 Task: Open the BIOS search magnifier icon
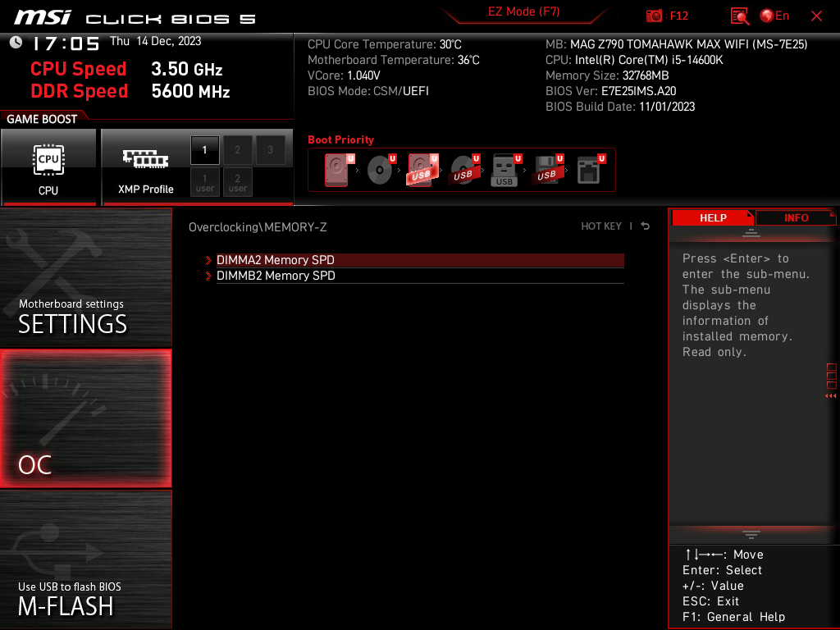click(740, 16)
